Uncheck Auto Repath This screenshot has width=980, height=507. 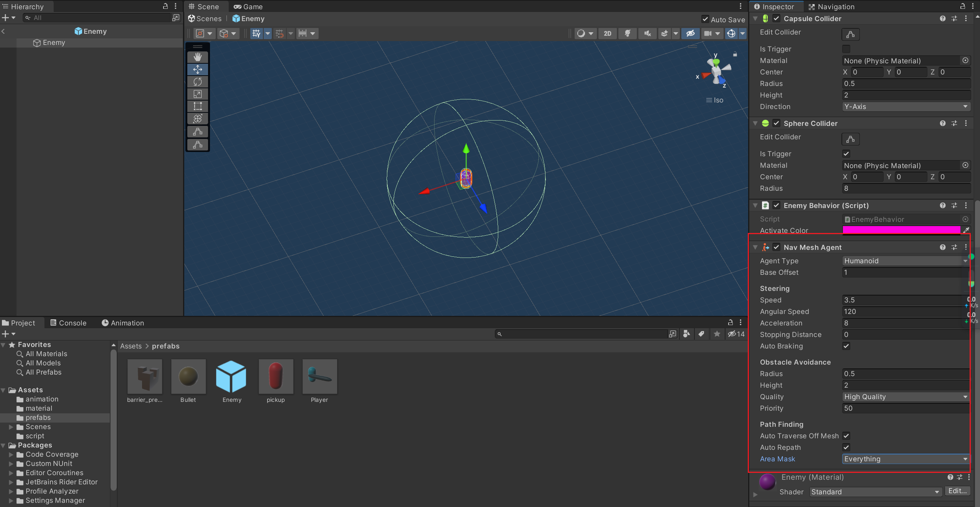click(846, 448)
